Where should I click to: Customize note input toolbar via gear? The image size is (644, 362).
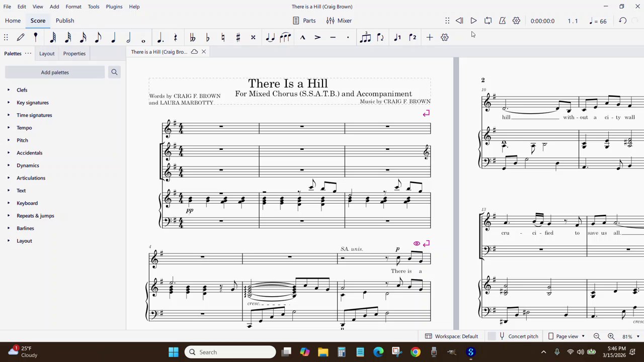click(x=444, y=37)
